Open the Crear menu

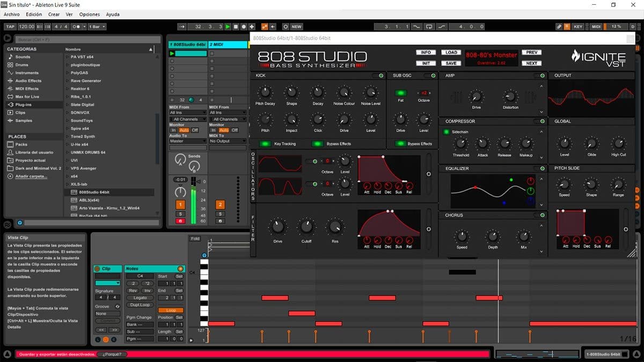click(54, 14)
